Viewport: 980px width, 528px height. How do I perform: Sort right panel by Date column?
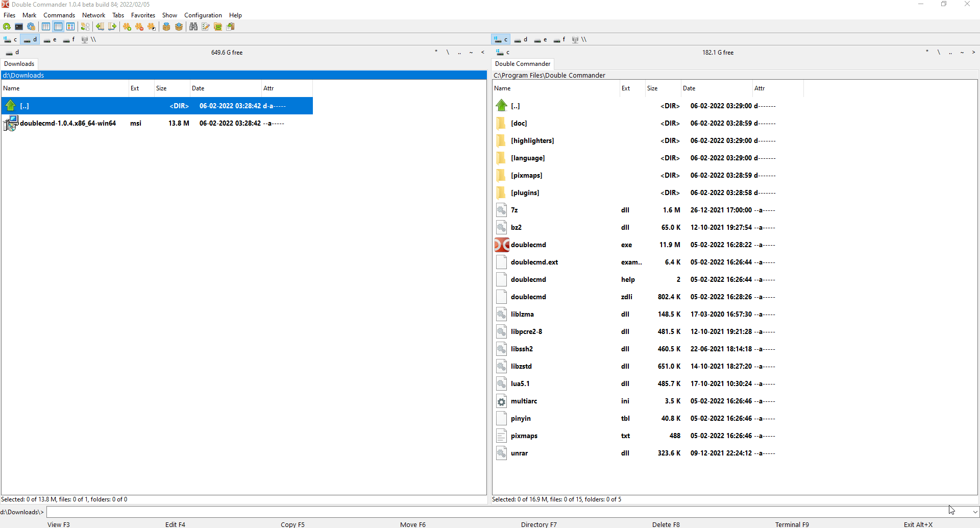[x=717, y=88]
